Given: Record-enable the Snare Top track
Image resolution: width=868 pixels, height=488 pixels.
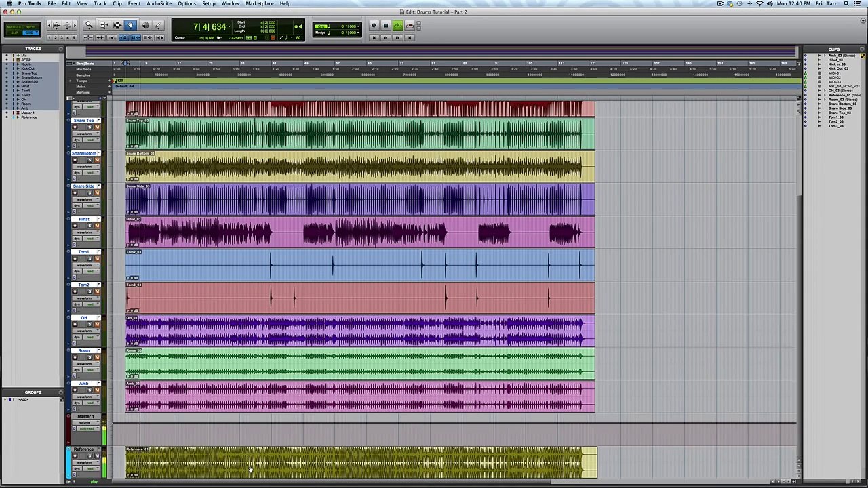Looking at the screenshot, I should [75, 127].
